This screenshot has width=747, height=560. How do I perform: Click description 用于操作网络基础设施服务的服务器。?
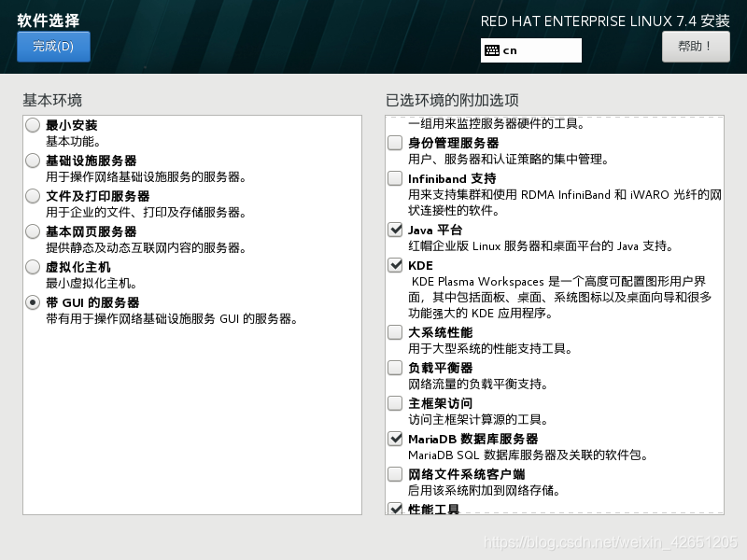146,177
